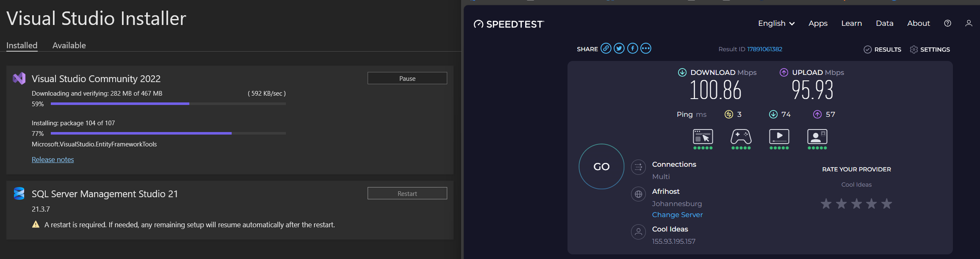Rate provider two stars
Image resolution: width=980 pixels, height=259 pixels.
click(x=842, y=204)
